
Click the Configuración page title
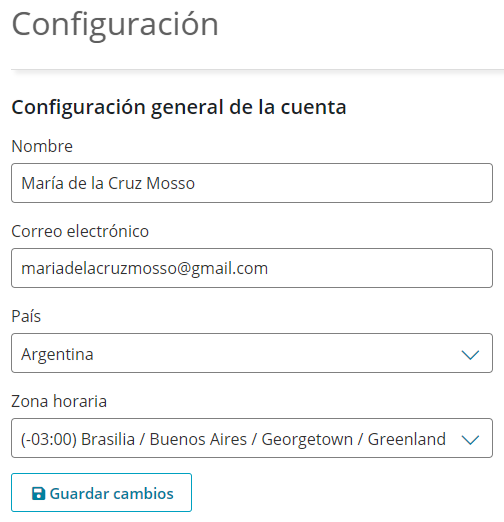(x=115, y=25)
